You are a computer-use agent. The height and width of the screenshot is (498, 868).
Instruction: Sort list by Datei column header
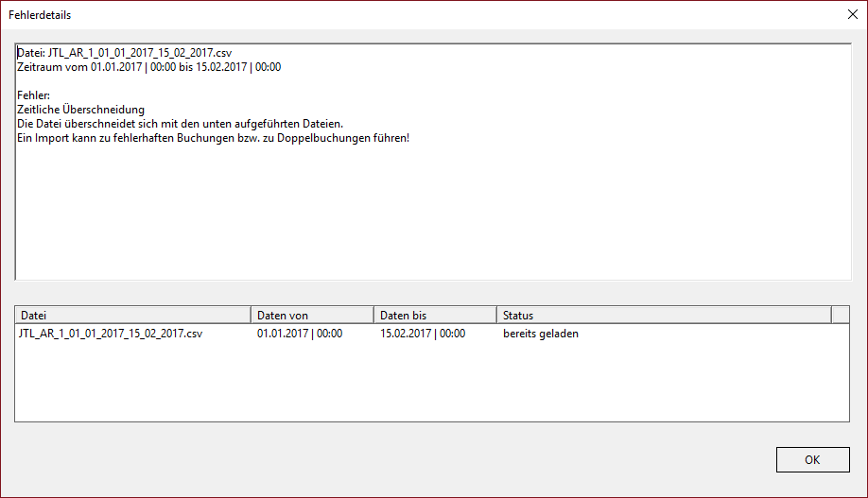pos(132,315)
